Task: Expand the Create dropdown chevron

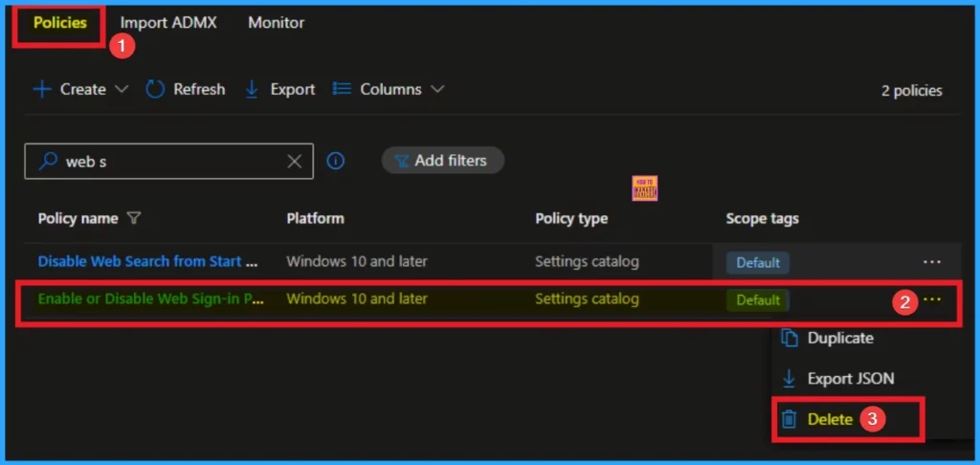Action: (x=122, y=89)
